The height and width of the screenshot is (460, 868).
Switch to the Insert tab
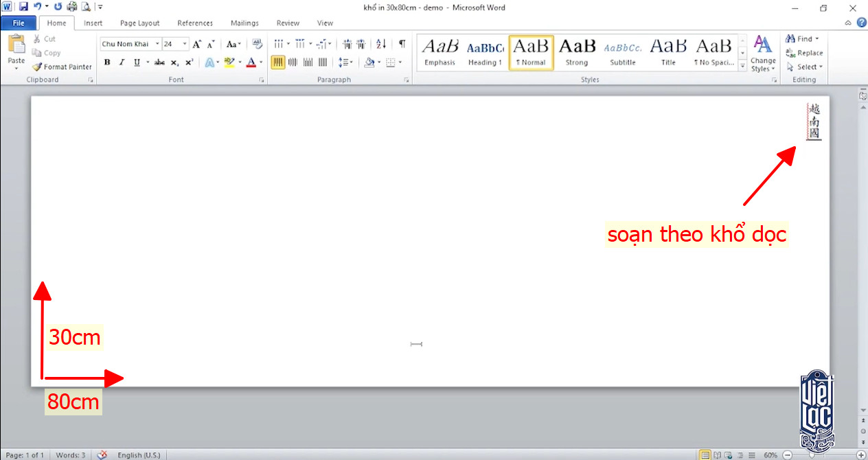coord(93,23)
